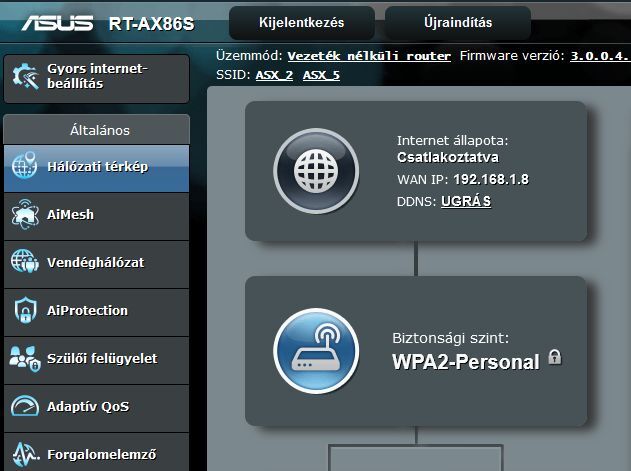
Task: Click the Vendéghálózat globe-people icon
Action: coord(25,261)
